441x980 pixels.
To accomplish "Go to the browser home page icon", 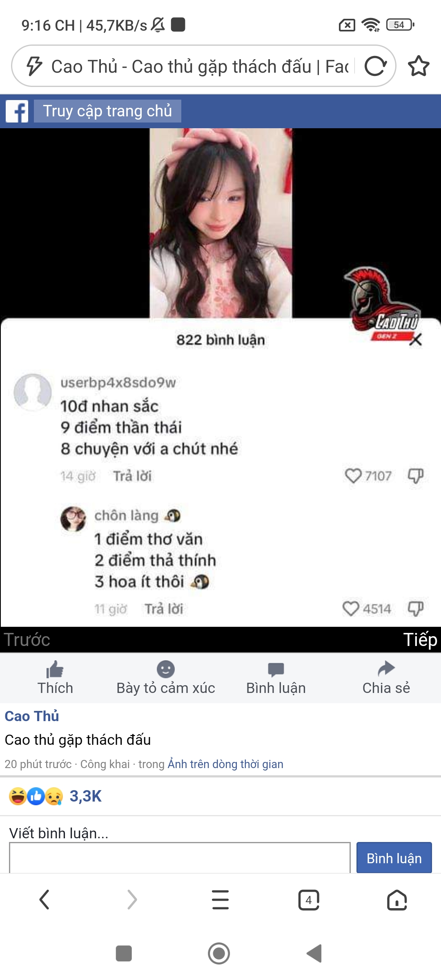I will tap(397, 900).
